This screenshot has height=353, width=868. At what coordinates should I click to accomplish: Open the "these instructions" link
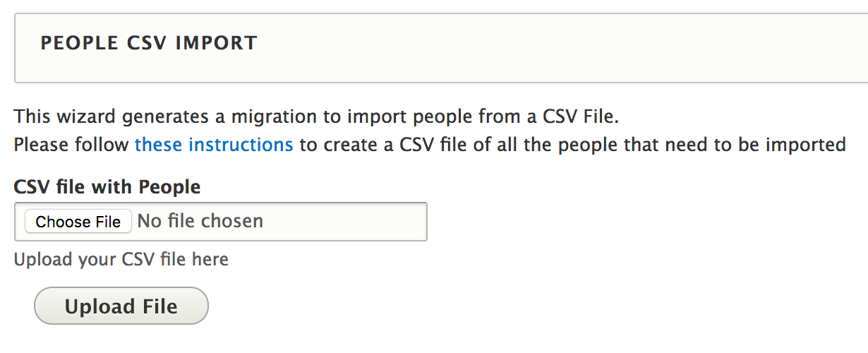[213, 145]
